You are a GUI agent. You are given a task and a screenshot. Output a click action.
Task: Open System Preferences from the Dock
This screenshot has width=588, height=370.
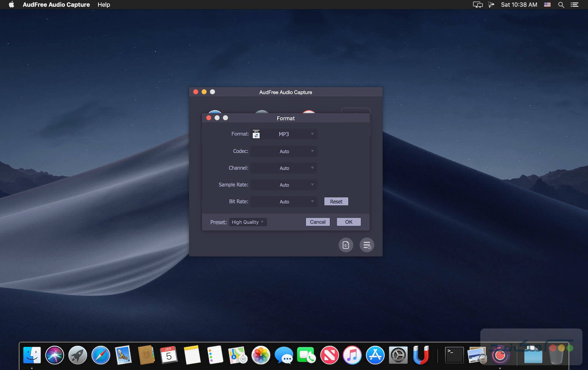pyautogui.click(x=398, y=355)
